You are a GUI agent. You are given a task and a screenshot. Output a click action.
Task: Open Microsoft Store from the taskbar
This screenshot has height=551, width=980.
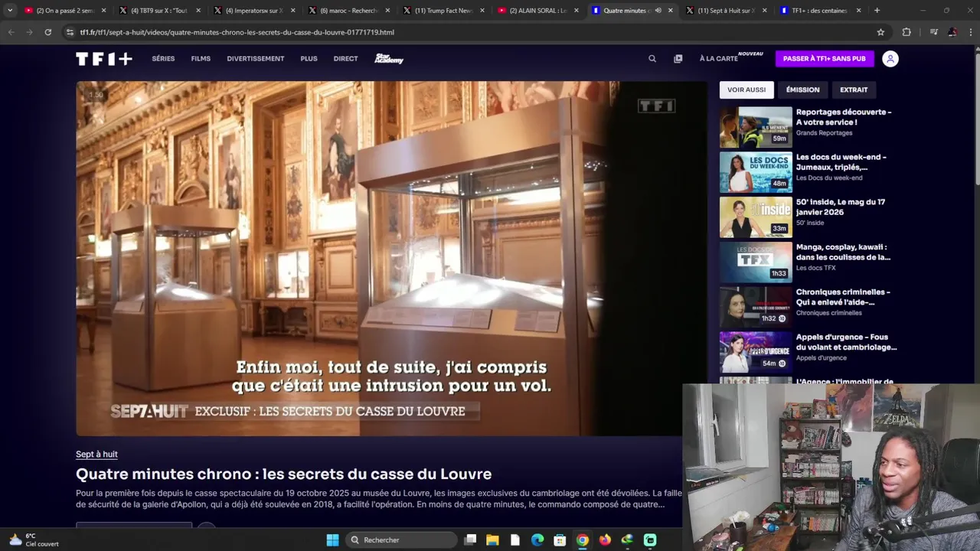[560, 540]
